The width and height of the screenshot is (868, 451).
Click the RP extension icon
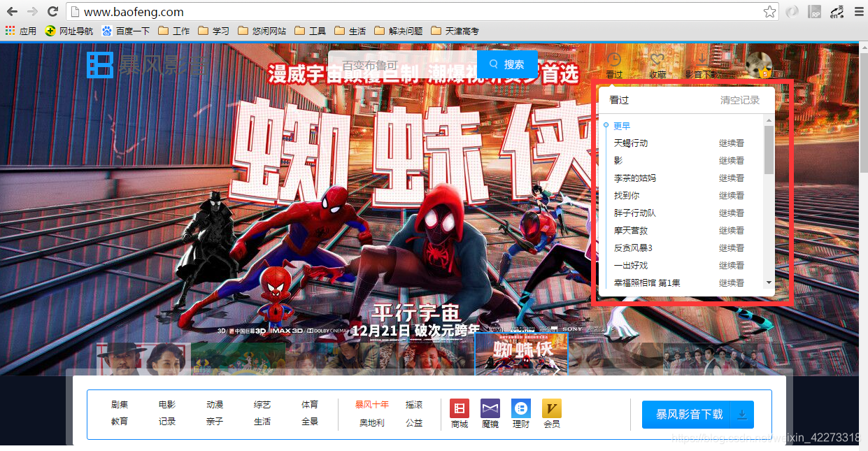pos(814,12)
